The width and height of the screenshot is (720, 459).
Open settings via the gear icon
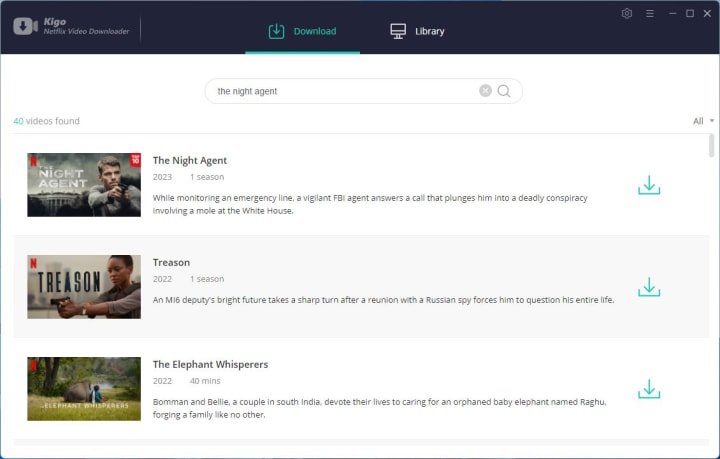(x=626, y=13)
